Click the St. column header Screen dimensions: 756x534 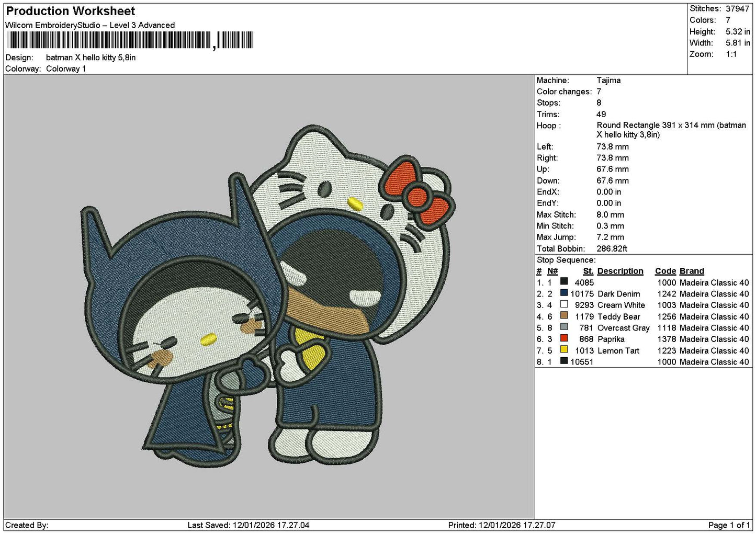tap(589, 271)
